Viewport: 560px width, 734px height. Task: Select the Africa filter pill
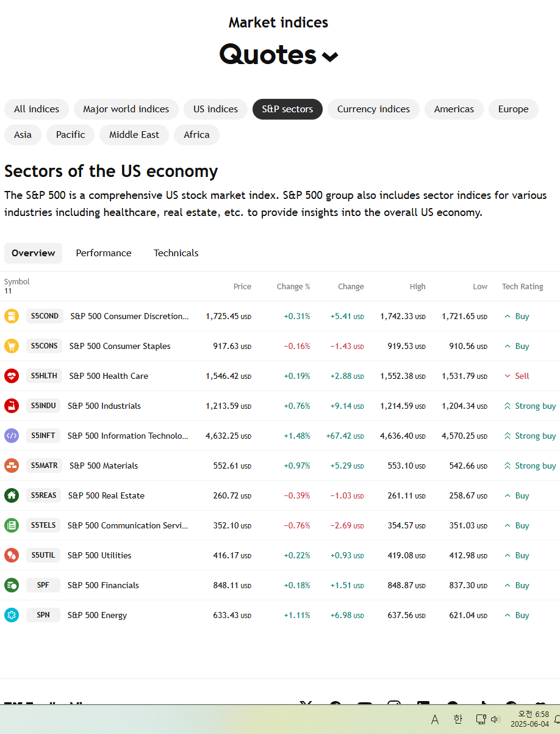[196, 135]
